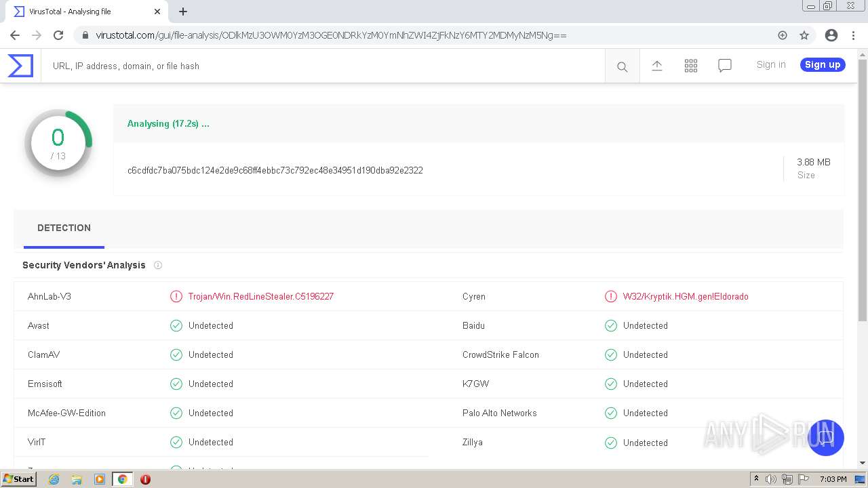Click the Sign in link
This screenshot has height=488, width=868.
point(771,64)
